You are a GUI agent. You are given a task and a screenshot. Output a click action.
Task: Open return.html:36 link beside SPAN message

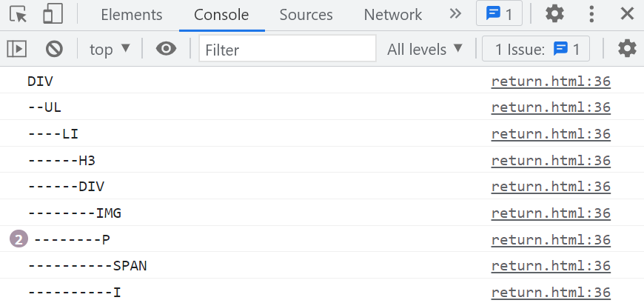pyautogui.click(x=551, y=266)
